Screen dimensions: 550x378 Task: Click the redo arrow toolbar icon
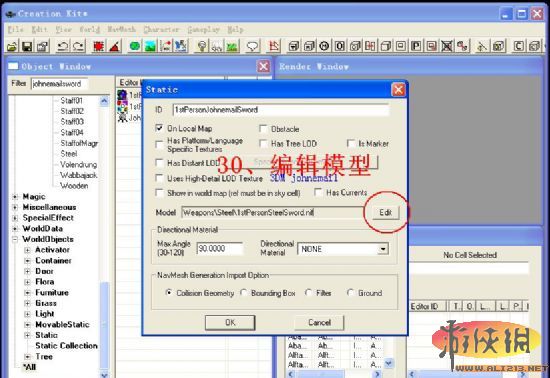coord(79,46)
